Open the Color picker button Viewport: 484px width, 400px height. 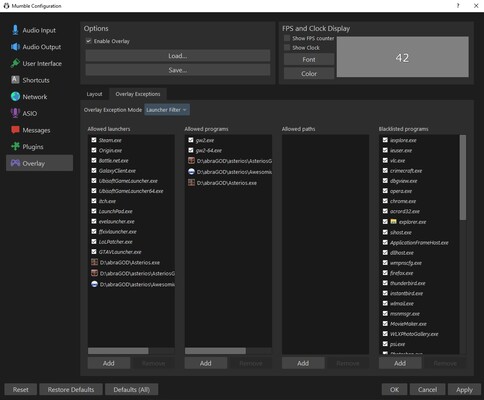(x=309, y=74)
